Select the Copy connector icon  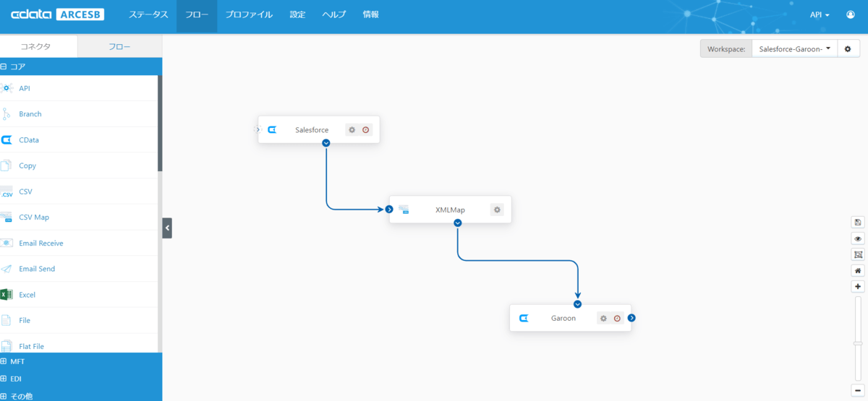(7, 165)
